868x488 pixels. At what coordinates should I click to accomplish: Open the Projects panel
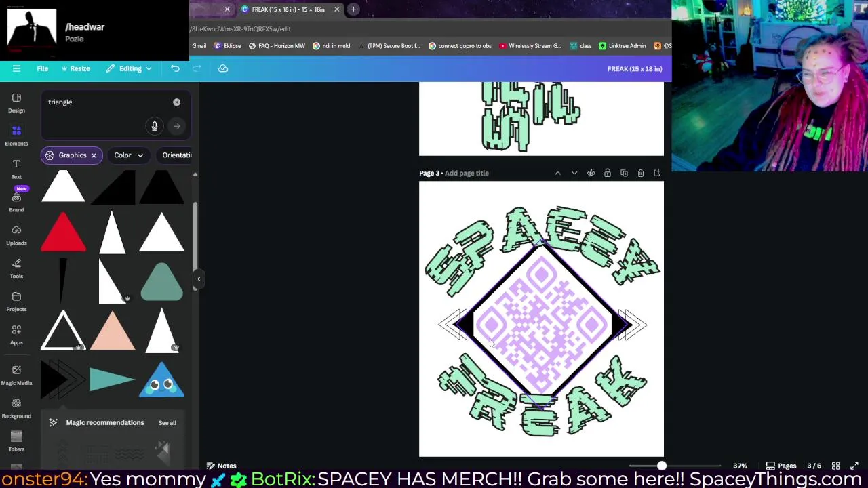[x=16, y=302]
